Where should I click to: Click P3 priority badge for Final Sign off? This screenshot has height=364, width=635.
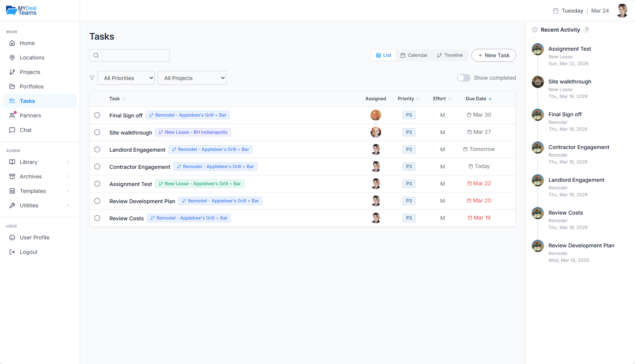(x=409, y=115)
